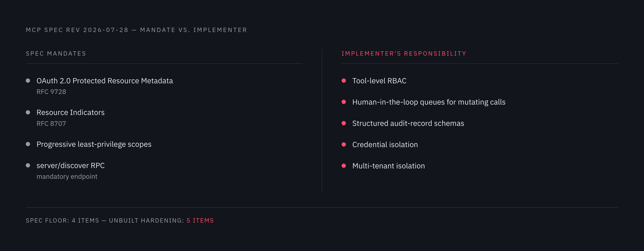Click the mandatory endpoint subtitle
Viewport: 644px width, 251px height.
pos(67,177)
